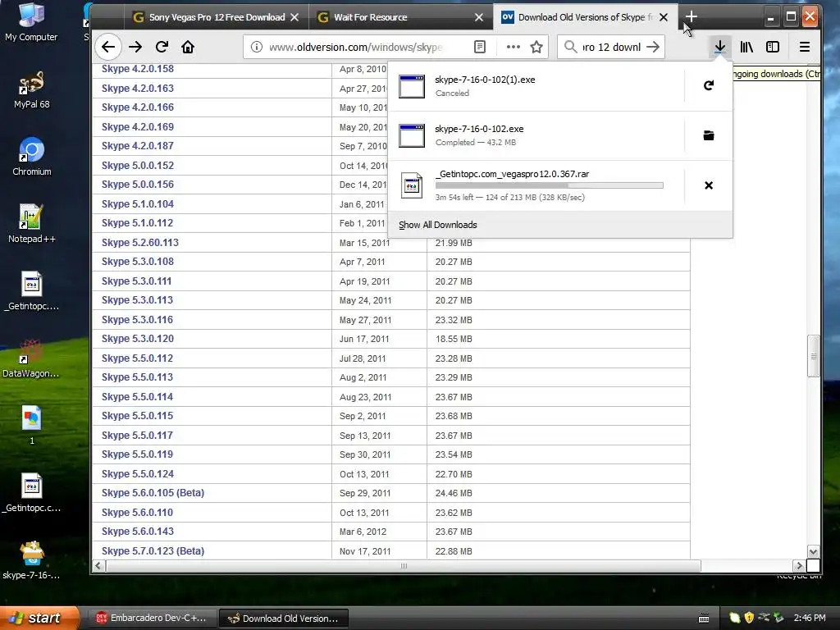
Task: Select the Chromium desktop shortcut
Action: [32, 157]
